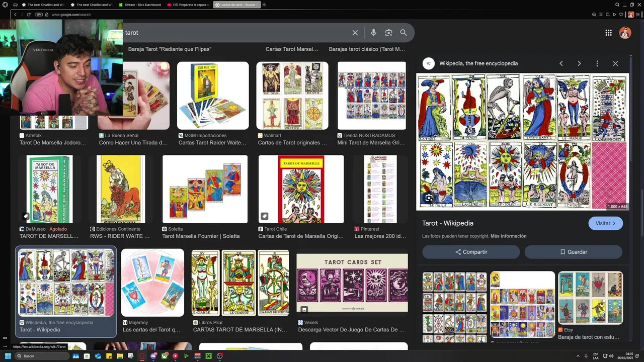Open File Explorer from taskbar
The image size is (644, 362).
[120, 356]
